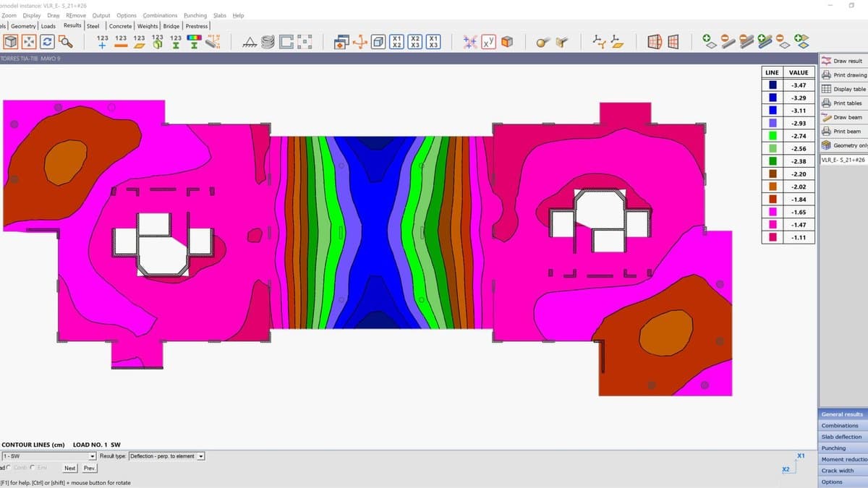Click the zoom extents arrows icon

pos(30,42)
